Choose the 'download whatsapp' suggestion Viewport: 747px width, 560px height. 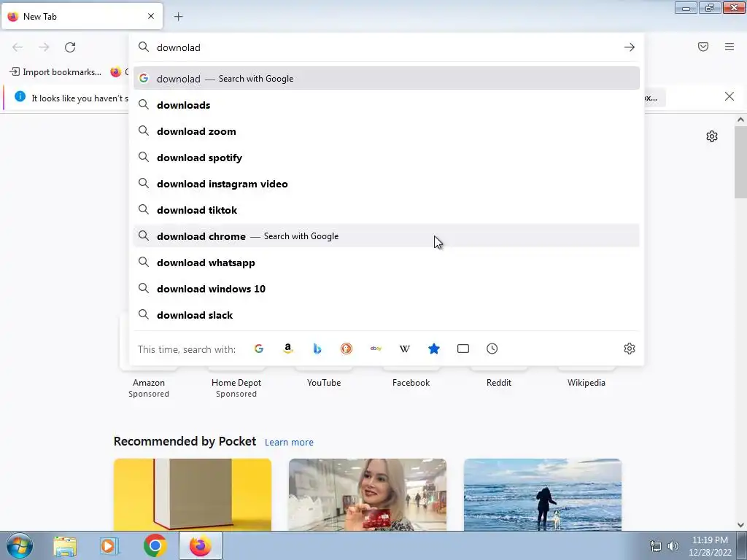tap(387, 262)
